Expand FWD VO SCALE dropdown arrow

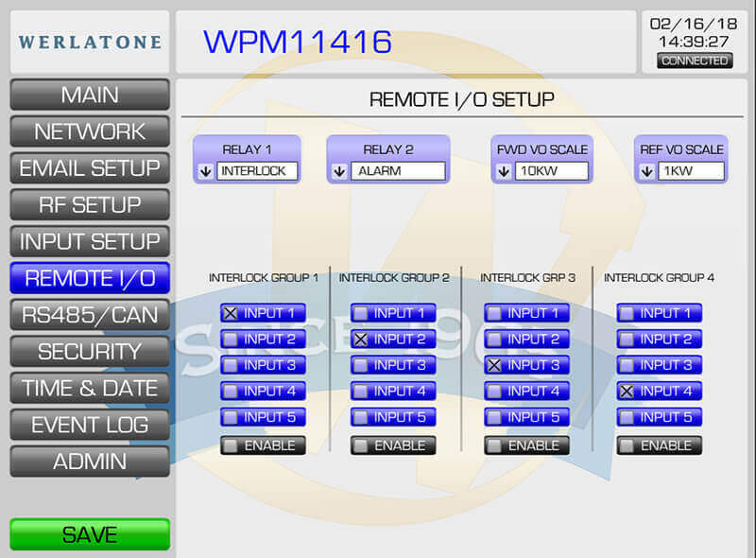(x=504, y=171)
